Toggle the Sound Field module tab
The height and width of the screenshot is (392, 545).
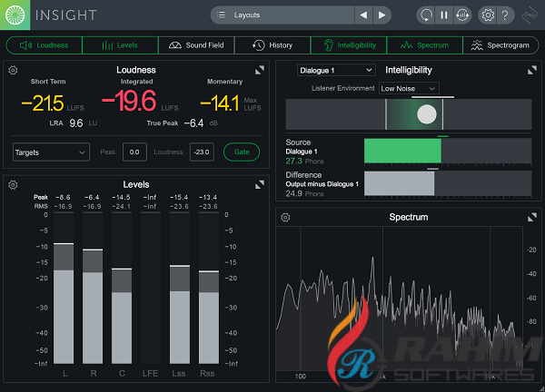point(196,45)
